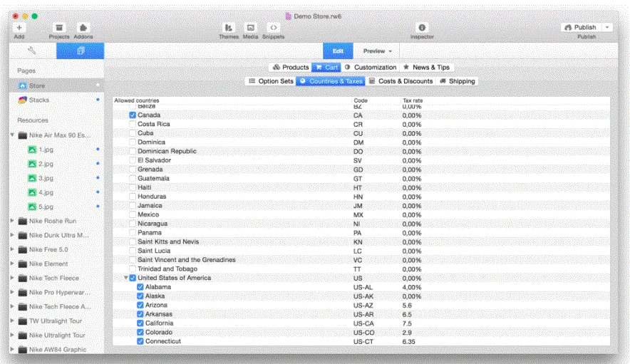630x364 pixels.
Task: Click the Nike Element folder icon
Action: (x=23, y=264)
